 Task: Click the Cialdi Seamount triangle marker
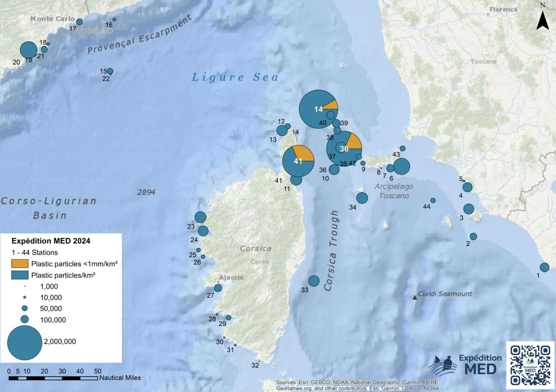pos(414,297)
